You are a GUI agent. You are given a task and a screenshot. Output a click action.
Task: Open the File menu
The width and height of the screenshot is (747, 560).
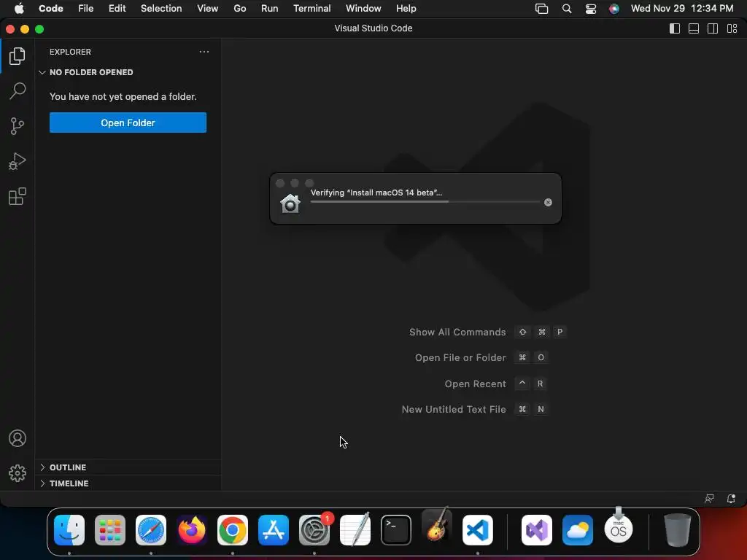[x=86, y=9]
